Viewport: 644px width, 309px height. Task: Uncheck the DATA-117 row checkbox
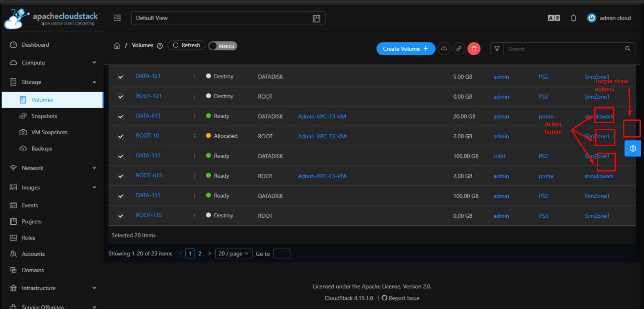point(121,156)
